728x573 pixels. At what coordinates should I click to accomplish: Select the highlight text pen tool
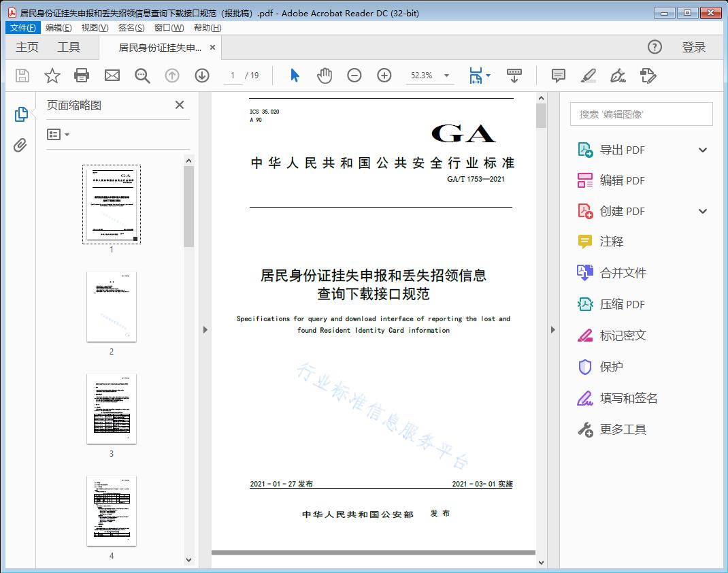589,76
